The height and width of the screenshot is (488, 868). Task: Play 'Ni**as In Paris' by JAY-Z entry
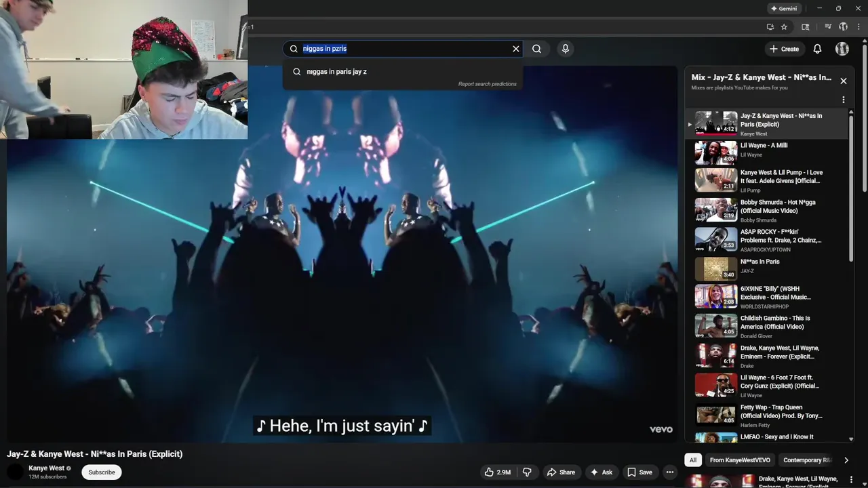(x=767, y=269)
